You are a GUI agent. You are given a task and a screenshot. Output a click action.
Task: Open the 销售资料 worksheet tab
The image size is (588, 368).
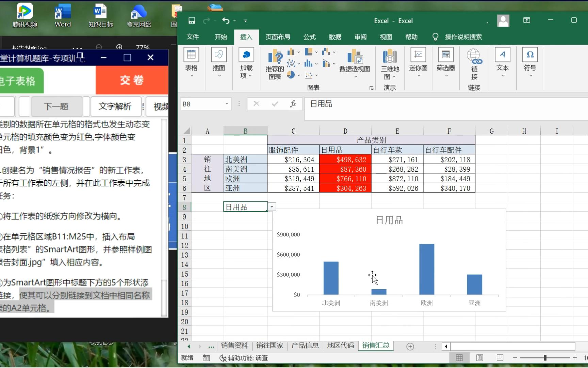tap(234, 346)
